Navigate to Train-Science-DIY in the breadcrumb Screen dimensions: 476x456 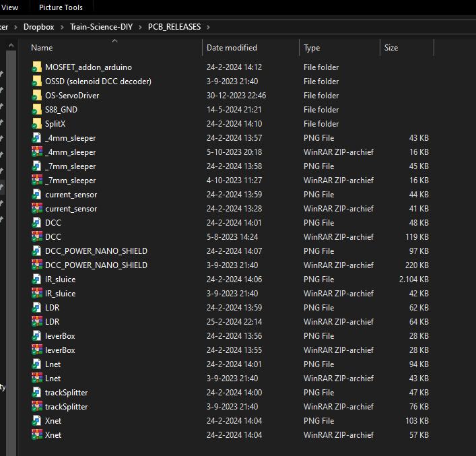point(102,27)
